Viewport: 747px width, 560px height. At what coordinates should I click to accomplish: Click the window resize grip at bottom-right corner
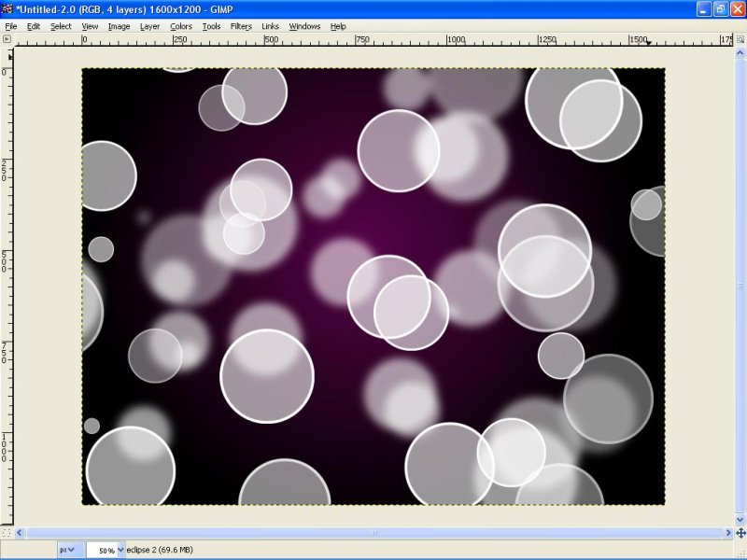[x=740, y=553]
